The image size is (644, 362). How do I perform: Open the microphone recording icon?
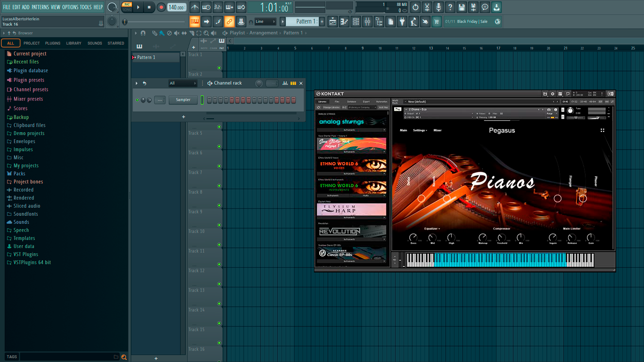[438, 7]
